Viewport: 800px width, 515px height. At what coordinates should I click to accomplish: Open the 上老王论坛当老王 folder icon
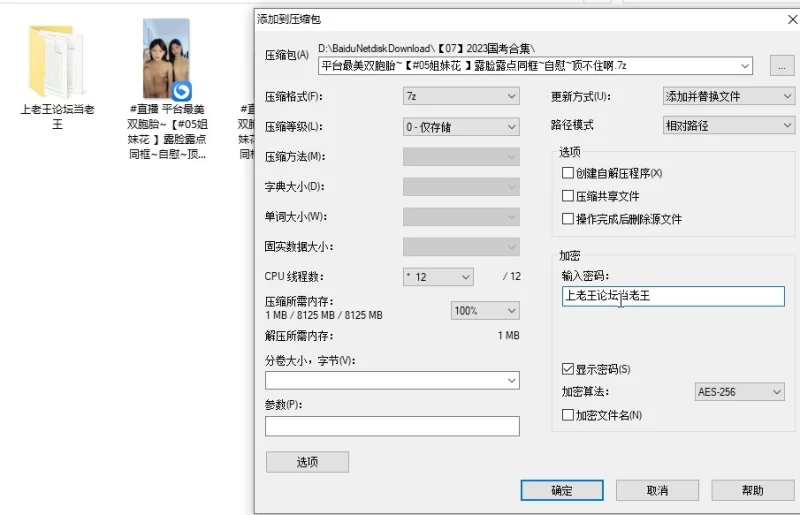(x=56, y=61)
